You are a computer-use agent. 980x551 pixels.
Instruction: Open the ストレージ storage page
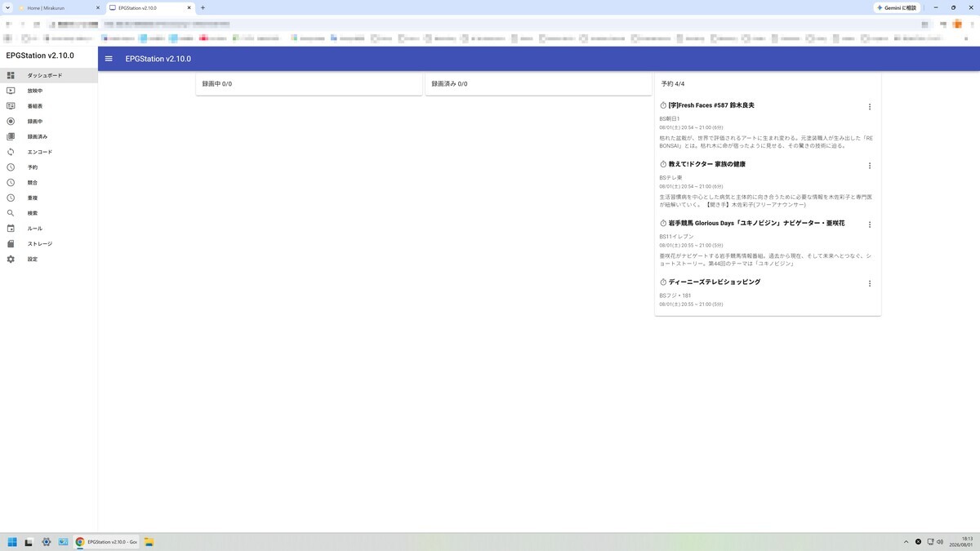49,243
